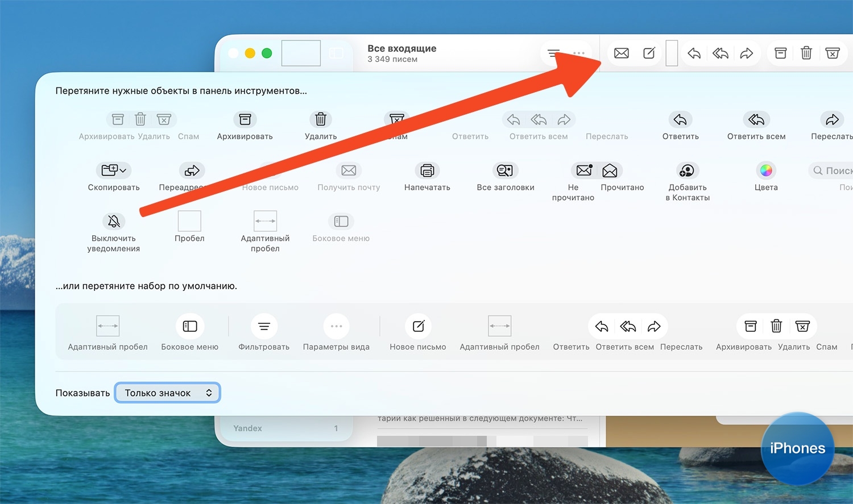Toggle the Не прочитано unread icon
853x504 pixels.
(584, 170)
